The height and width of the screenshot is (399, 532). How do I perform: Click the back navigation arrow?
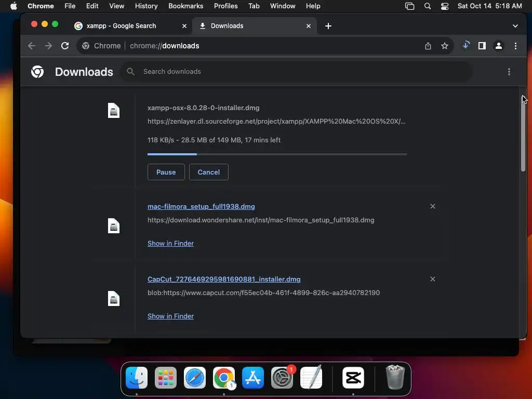(32, 46)
